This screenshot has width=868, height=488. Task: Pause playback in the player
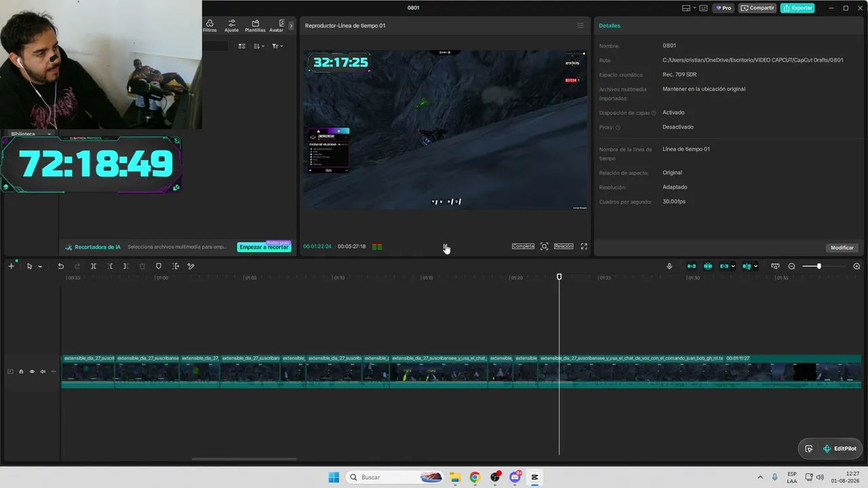coord(446,247)
